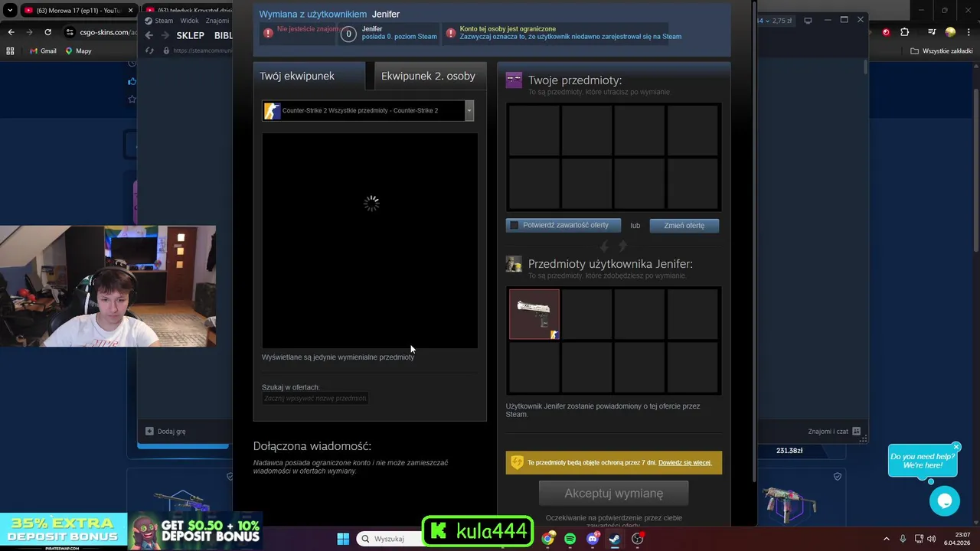Open Spotify from the taskbar
Image resolution: width=980 pixels, height=551 pixels.
point(570,539)
